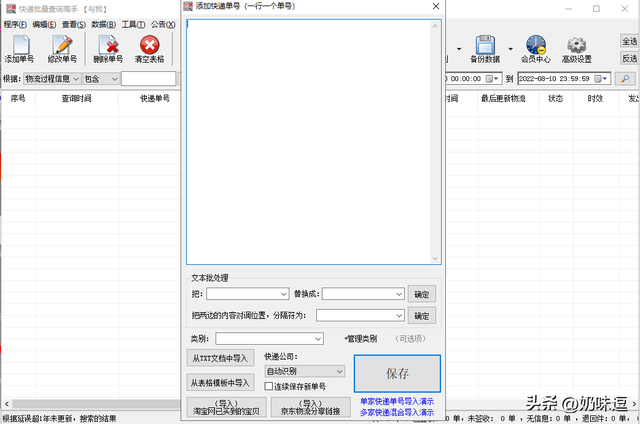Click inside the tracking number text area
The image size is (640, 424).
click(x=309, y=142)
